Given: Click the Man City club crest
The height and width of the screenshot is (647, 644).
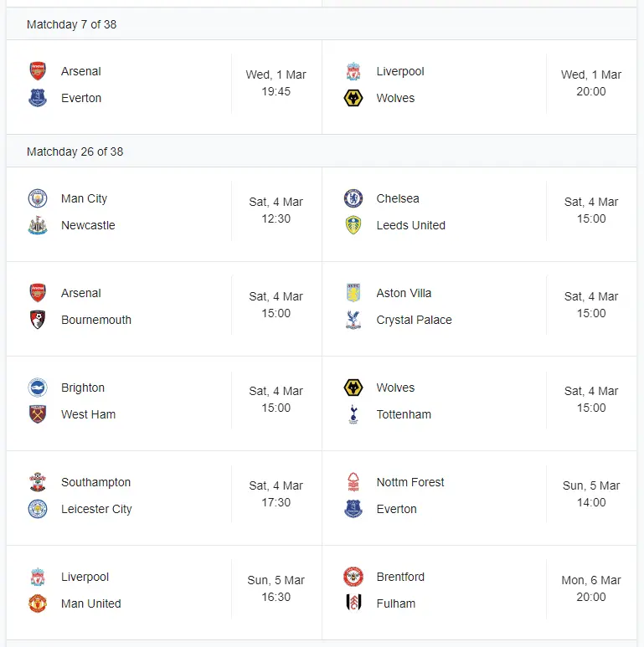Looking at the screenshot, I should click(38, 198).
